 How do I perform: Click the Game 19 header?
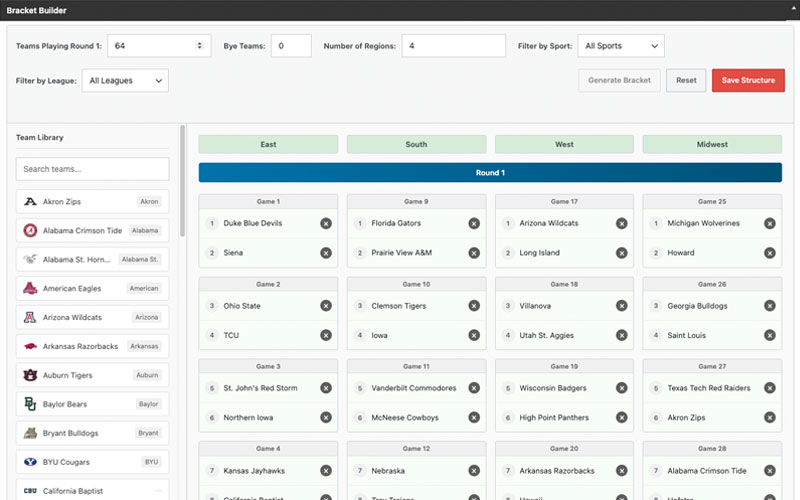tap(564, 366)
